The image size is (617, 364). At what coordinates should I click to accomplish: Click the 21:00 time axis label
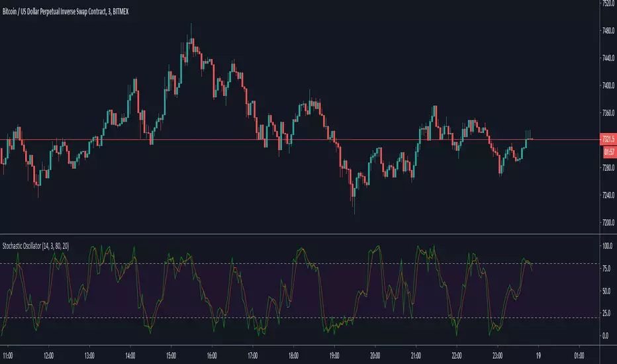click(416, 356)
